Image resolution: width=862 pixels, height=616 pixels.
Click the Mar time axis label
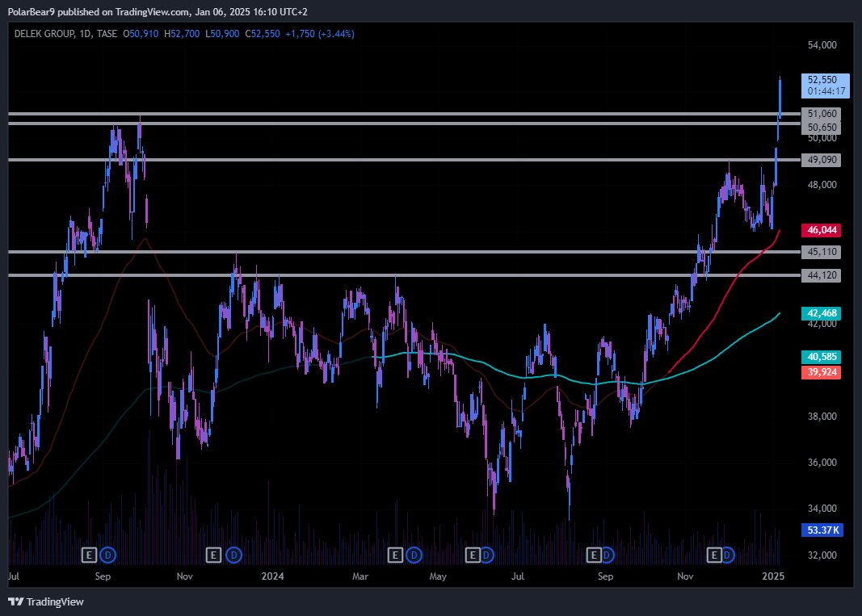[x=360, y=576]
